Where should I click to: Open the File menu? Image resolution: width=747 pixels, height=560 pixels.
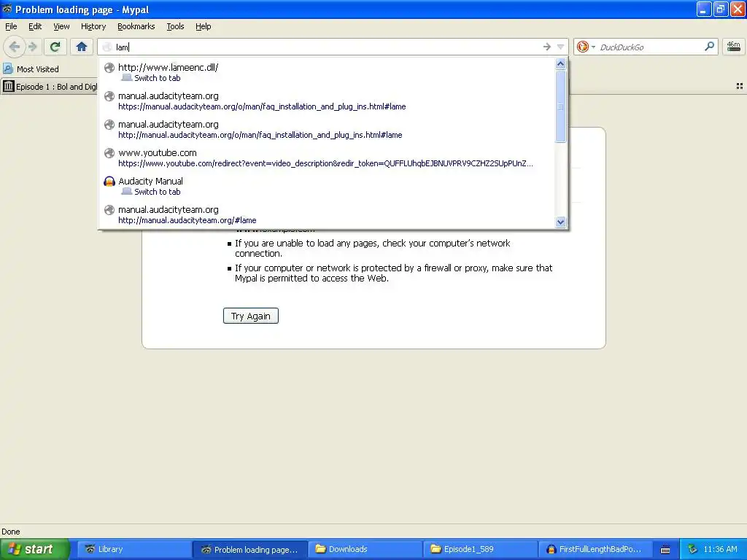click(11, 26)
